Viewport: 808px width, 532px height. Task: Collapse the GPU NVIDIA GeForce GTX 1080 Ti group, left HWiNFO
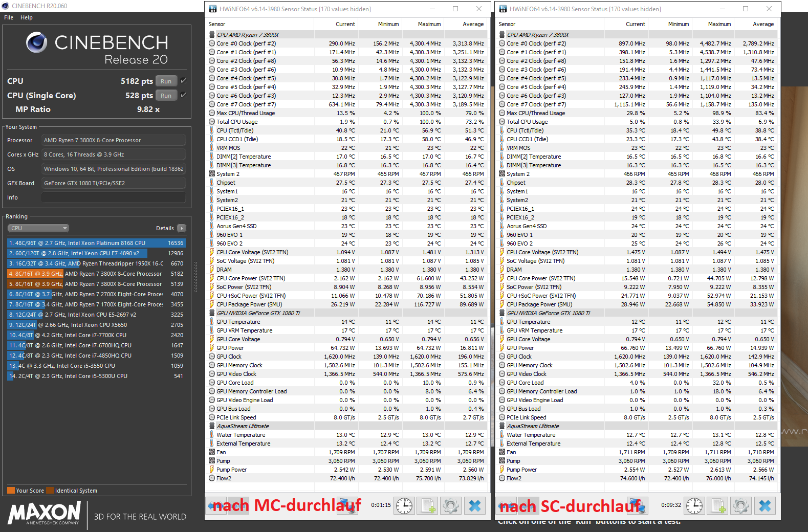(x=212, y=313)
